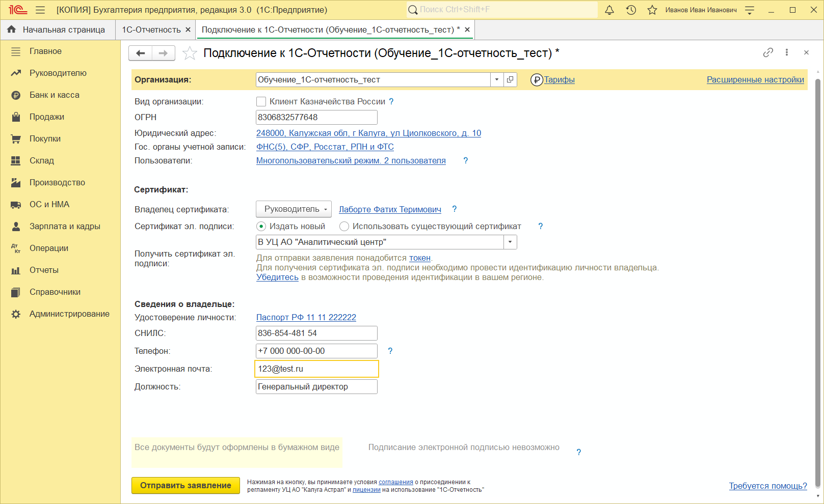The height and width of the screenshot is (504, 824).
Task: Open the соглашения link
Action: click(x=396, y=482)
